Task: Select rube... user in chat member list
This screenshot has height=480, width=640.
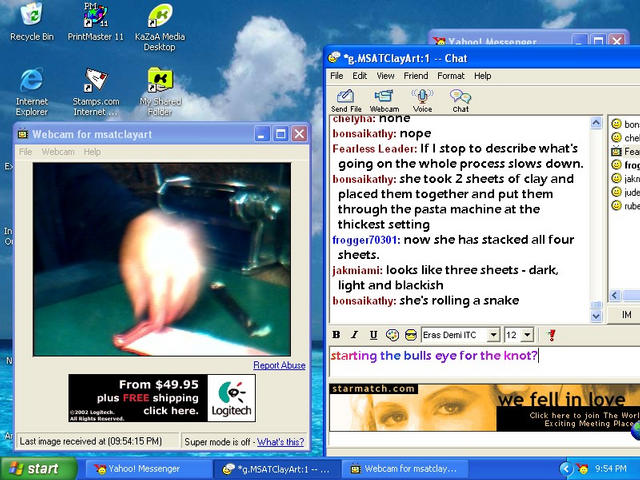Action: click(625, 206)
